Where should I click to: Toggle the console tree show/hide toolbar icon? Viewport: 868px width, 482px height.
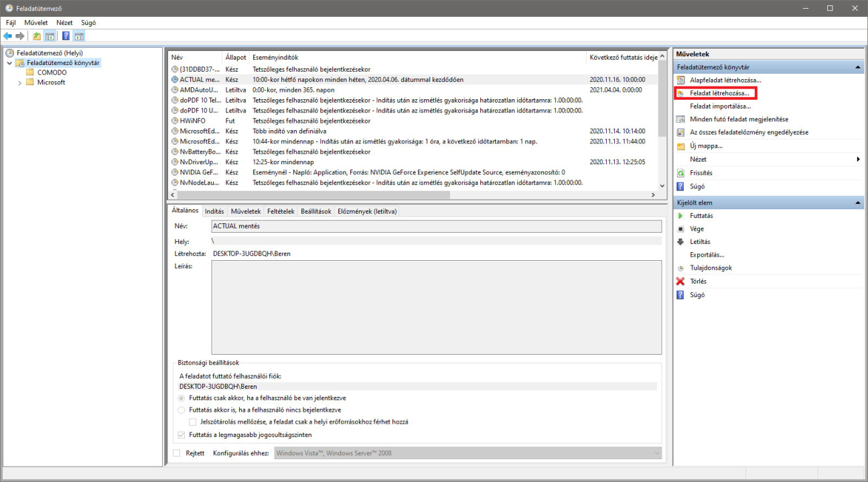49,36
